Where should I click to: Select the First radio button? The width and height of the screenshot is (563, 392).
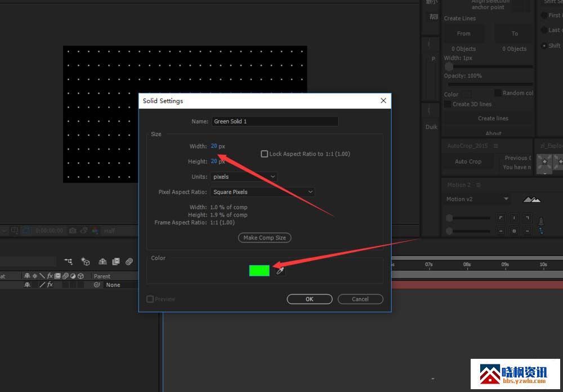tap(544, 15)
